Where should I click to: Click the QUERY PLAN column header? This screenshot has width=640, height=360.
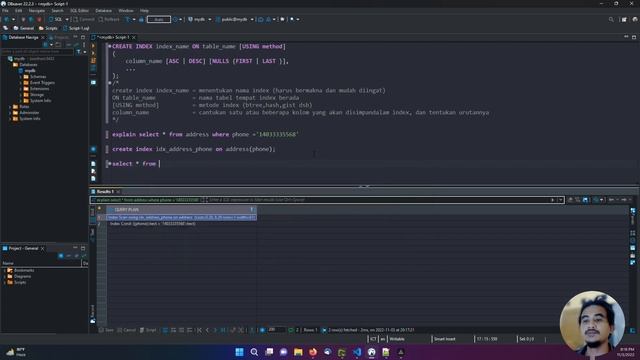(182, 210)
